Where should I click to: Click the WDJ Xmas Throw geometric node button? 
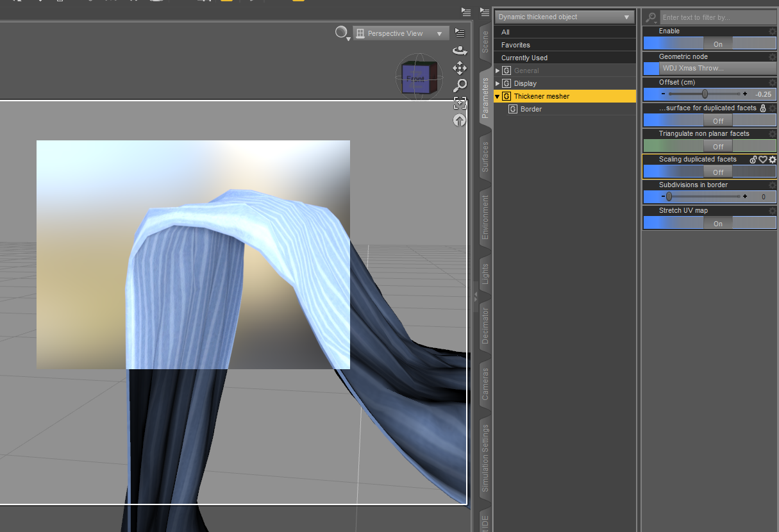(717, 69)
